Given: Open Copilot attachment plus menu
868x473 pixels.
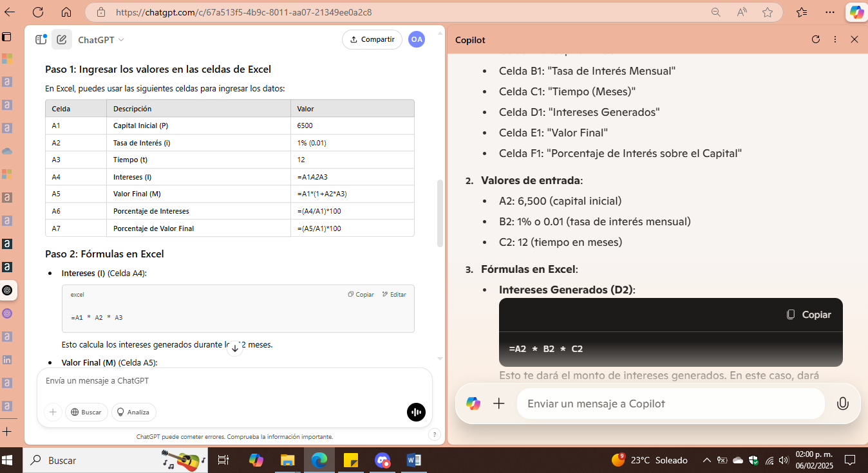Looking at the screenshot, I should point(499,403).
